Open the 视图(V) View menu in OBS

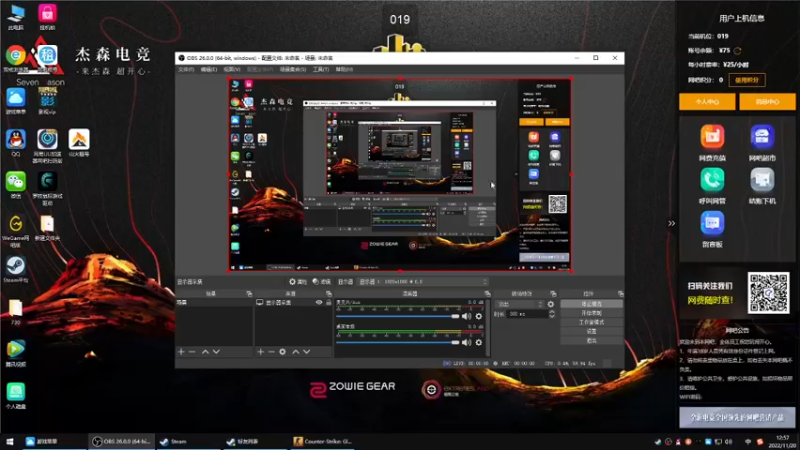click(x=231, y=69)
